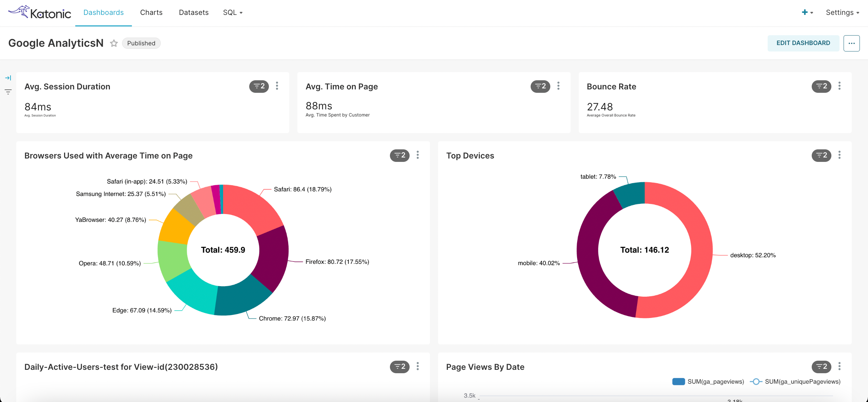
Task: Click the 'Chrome: 72.97 (15.87%)' label
Action: 292,319
